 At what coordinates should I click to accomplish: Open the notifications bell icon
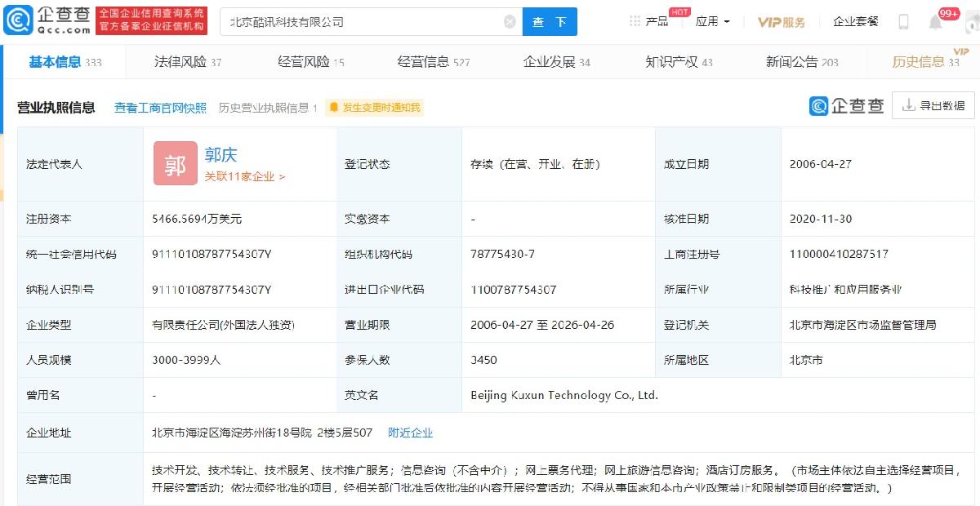click(936, 22)
